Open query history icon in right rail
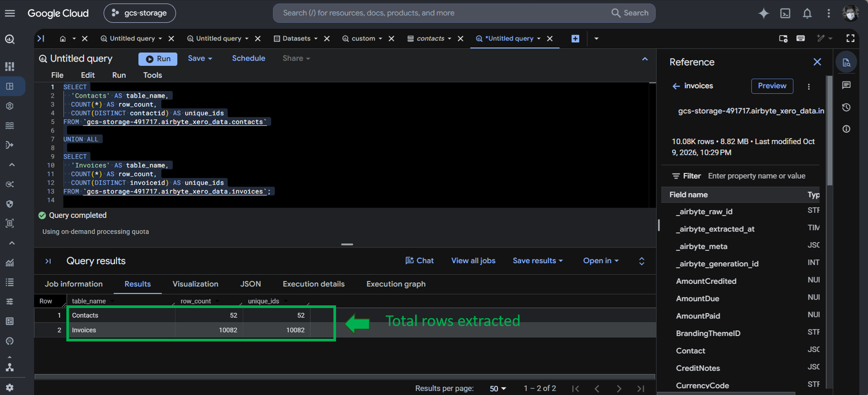Screen dimensions: 868x395 [846, 107]
